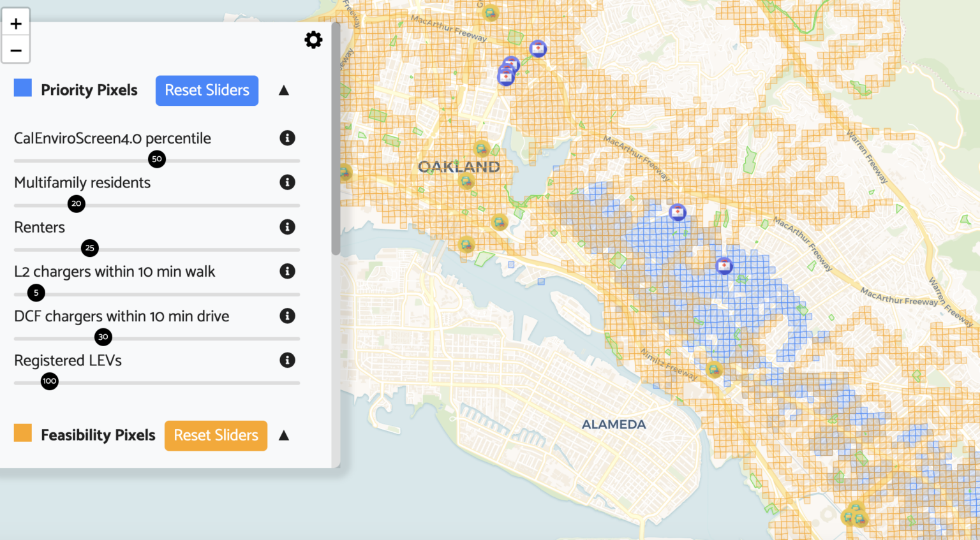Open the Registered LEVs info icon
This screenshot has width=980, height=540.
coord(287,360)
